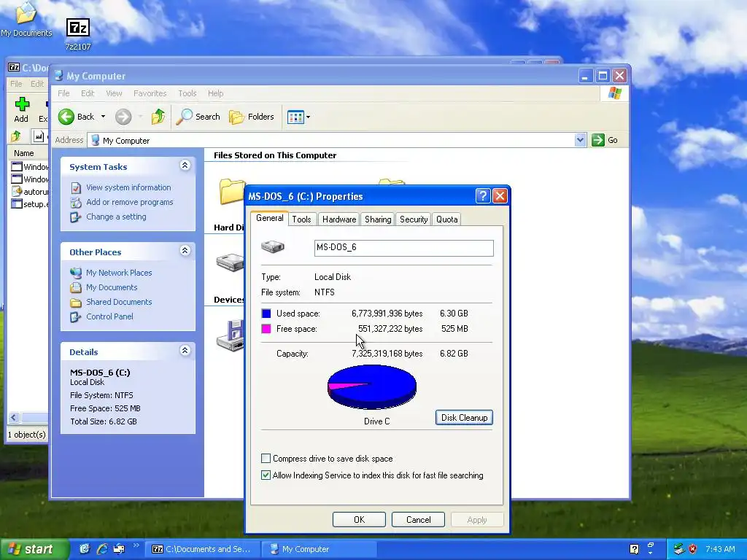
Task: Switch to the Tools tab
Action: coord(301,219)
